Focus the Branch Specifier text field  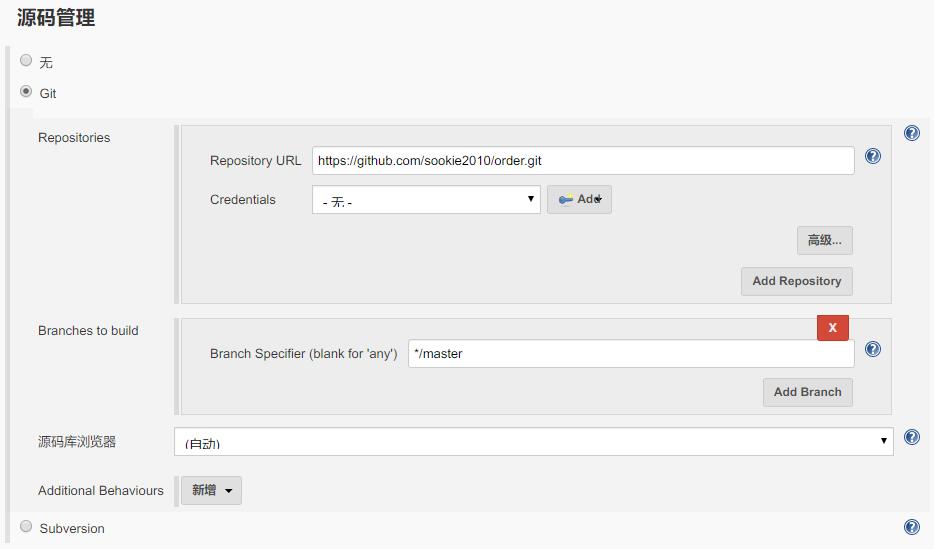[630, 353]
